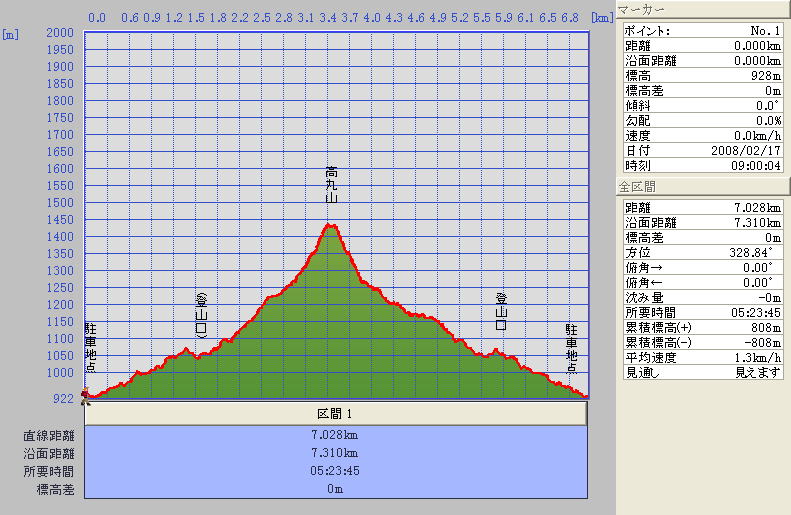Click the マーカー panel header
Screen dimensions: 791x515
[x=703, y=9]
